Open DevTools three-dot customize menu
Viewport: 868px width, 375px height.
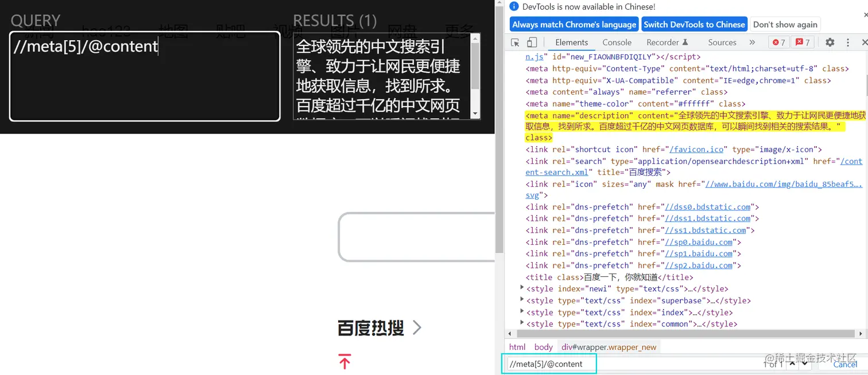click(847, 42)
